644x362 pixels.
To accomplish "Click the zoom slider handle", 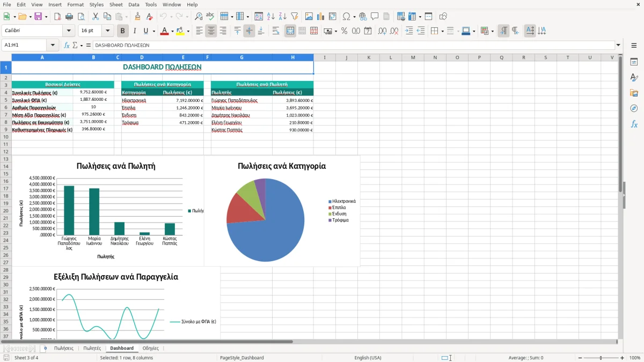I will 601,358.
